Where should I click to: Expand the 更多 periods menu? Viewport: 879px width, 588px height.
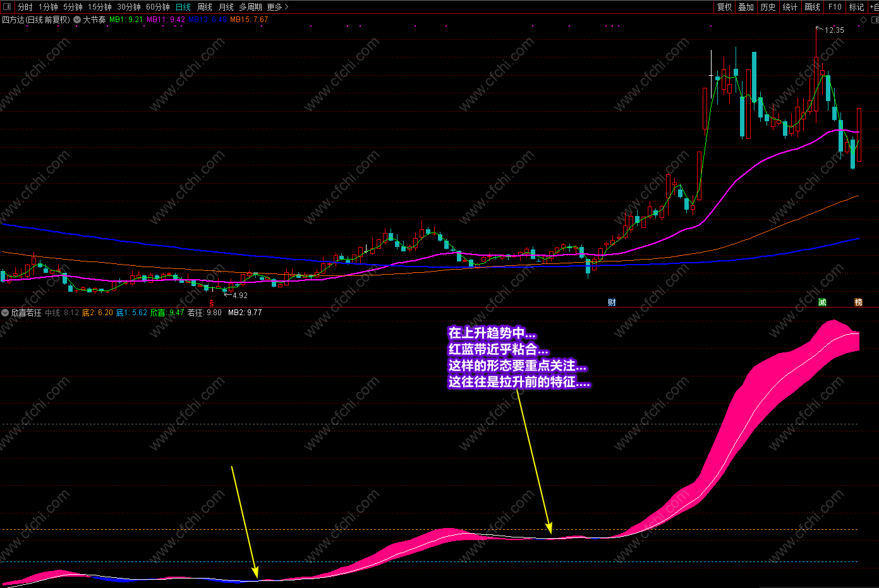277,7
